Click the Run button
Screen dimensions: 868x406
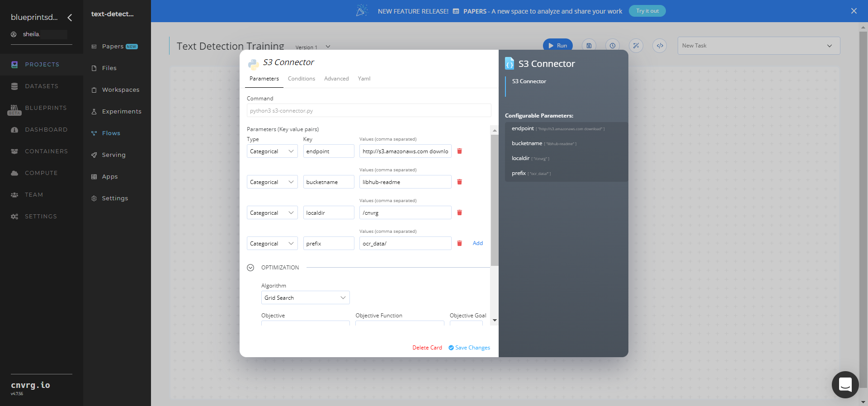558,46
